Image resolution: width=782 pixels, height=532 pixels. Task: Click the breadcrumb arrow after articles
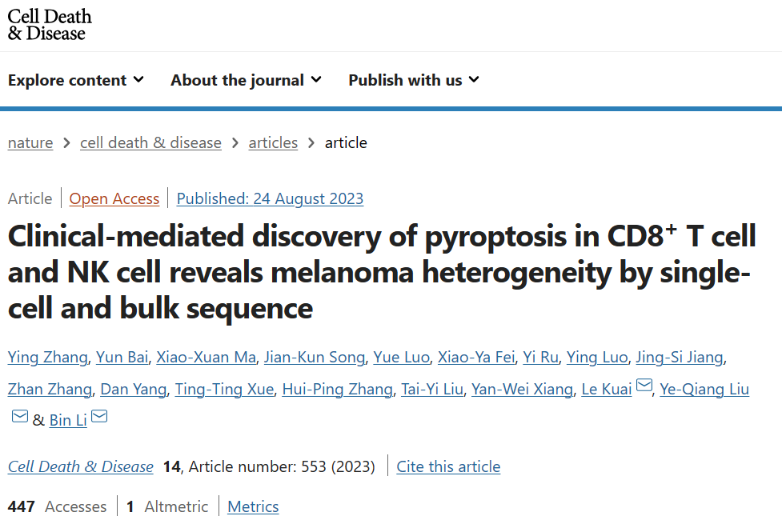pyautogui.click(x=311, y=142)
